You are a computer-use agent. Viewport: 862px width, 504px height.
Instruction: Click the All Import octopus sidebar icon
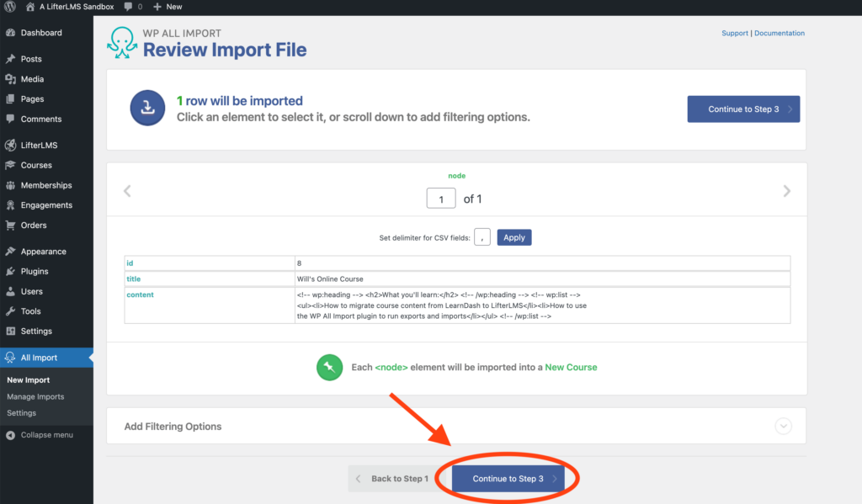coord(10,358)
